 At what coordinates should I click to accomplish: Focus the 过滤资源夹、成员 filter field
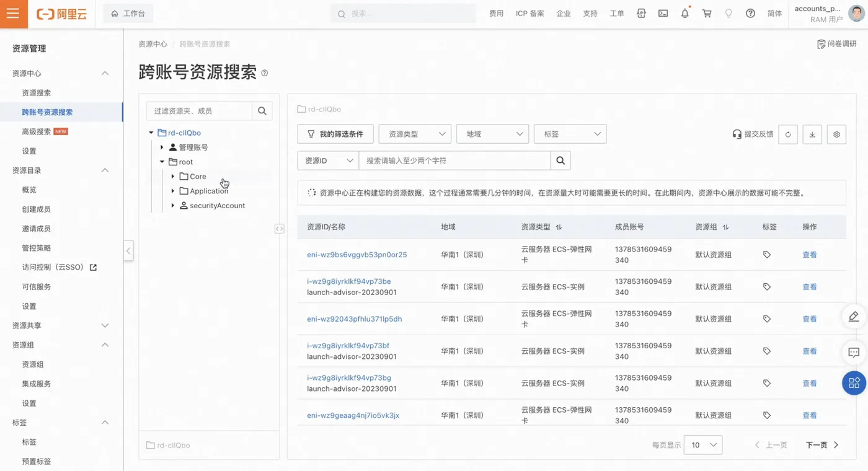click(x=199, y=111)
